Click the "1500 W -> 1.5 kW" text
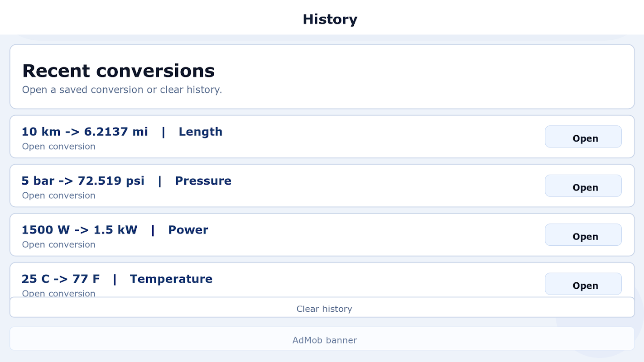The width and height of the screenshot is (644, 362). (x=79, y=230)
